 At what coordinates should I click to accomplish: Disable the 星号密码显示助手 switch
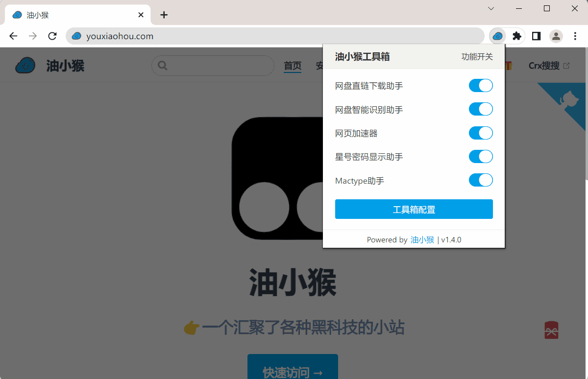[481, 157]
